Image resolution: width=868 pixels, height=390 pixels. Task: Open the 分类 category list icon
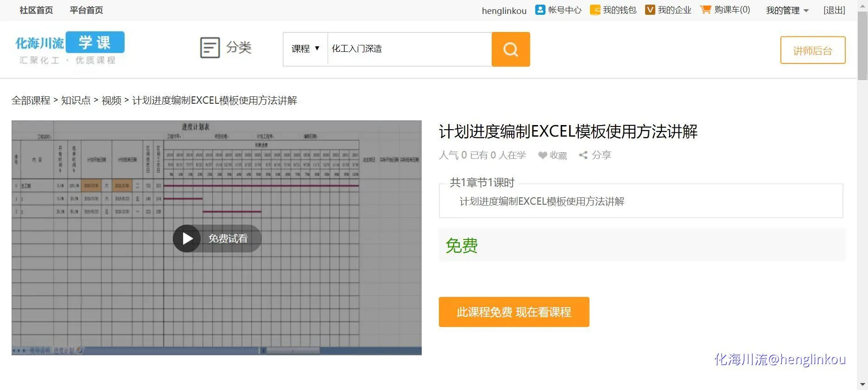(210, 48)
